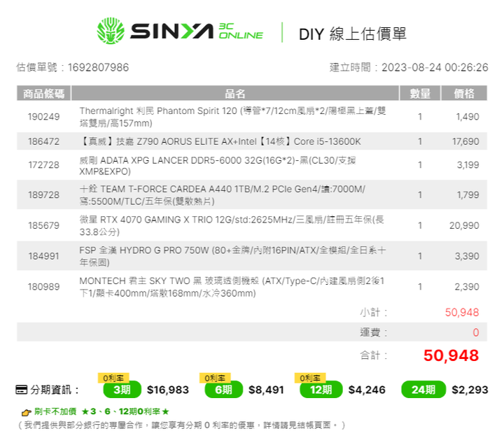This screenshot has width=504, height=445.
Task: Select the 3期 installment pill
Action: tap(122, 390)
